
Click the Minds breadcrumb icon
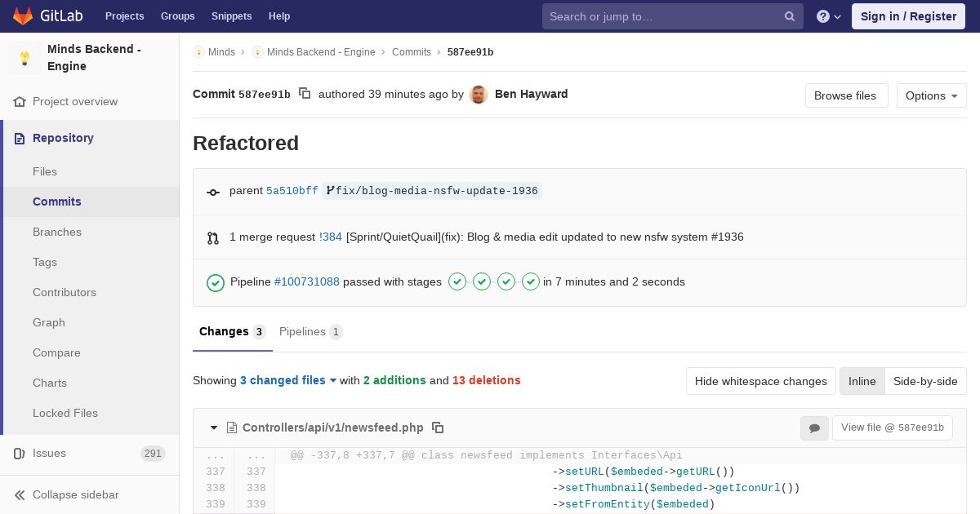tap(198, 52)
